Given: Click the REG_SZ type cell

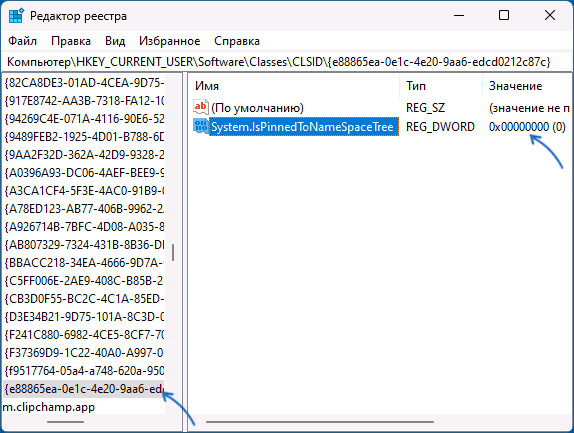Looking at the screenshot, I should 425,108.
